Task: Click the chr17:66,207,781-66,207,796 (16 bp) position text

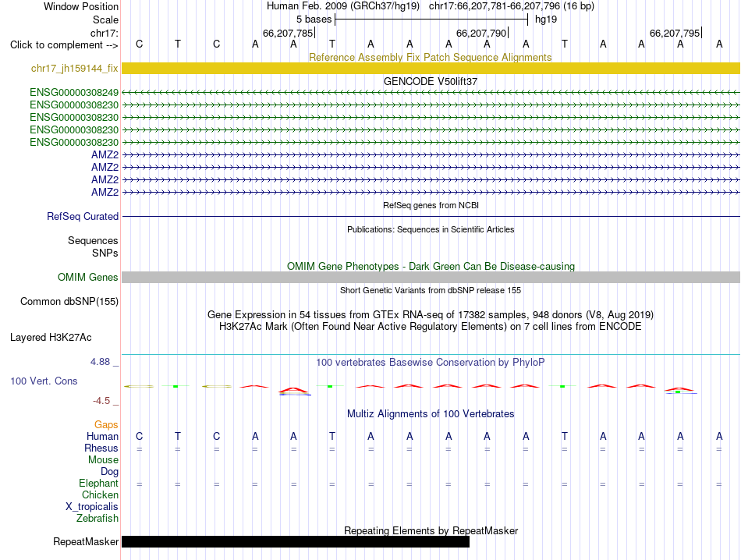Action: 512,6
